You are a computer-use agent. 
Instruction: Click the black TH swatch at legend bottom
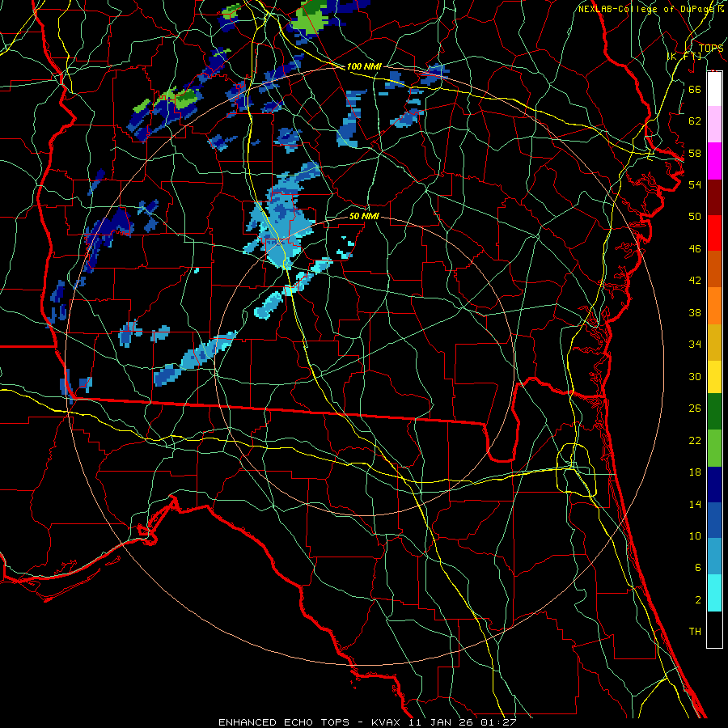click(714, 629)
